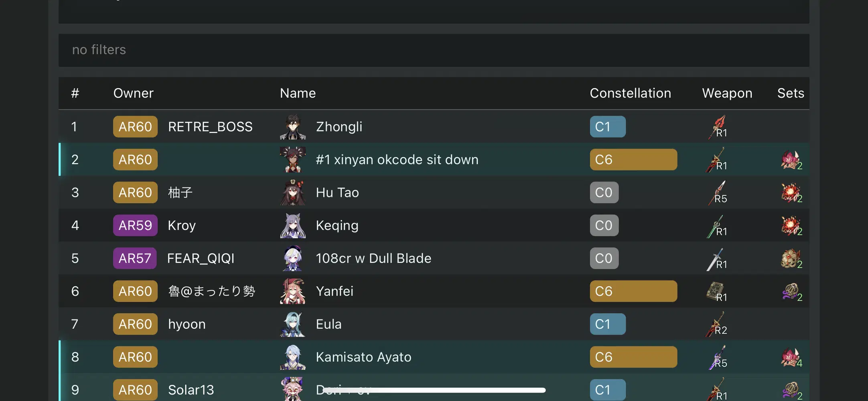This screenshot has height=401, width=868.
Task: Click Kamisato Ayato's R5 sword icon
Action: click(718, 357)
